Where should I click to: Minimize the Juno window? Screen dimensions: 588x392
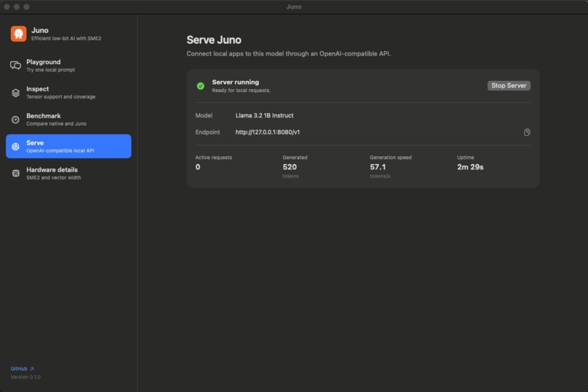point(17,7)
